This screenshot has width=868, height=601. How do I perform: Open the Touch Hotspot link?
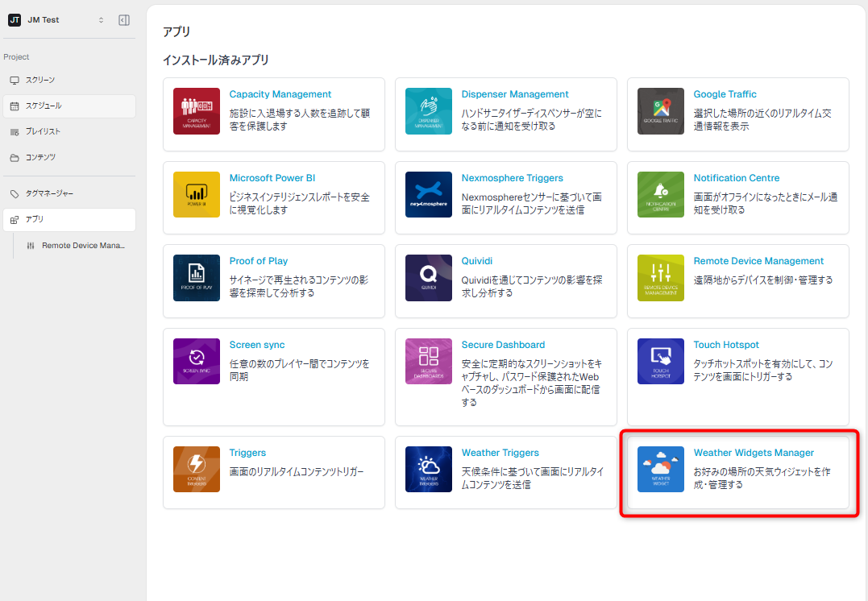pyautogui.click(x=726, y=344)
